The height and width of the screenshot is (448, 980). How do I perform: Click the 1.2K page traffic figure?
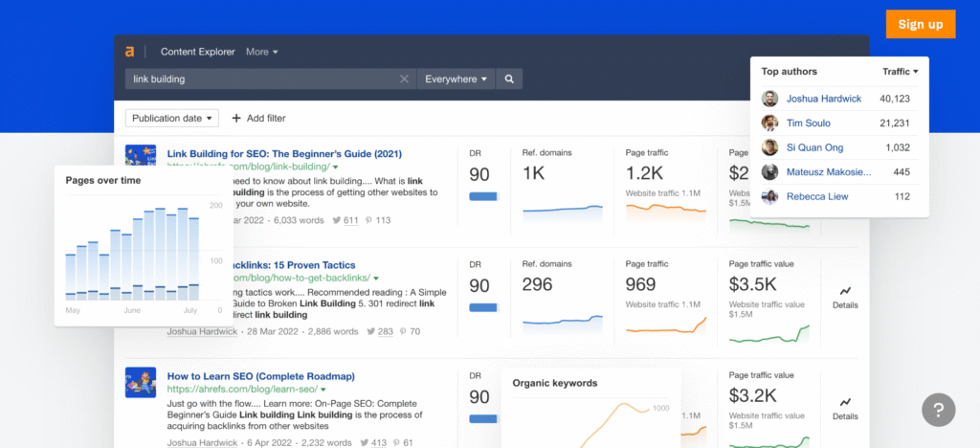(x=644, y=173)
